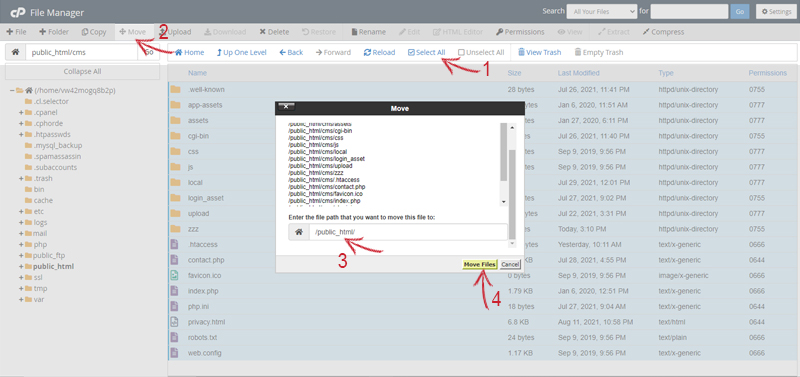Viewport: 800px width, 377px height.
Task: Click the Restore toolbar button
Action: tap(319, 32)
